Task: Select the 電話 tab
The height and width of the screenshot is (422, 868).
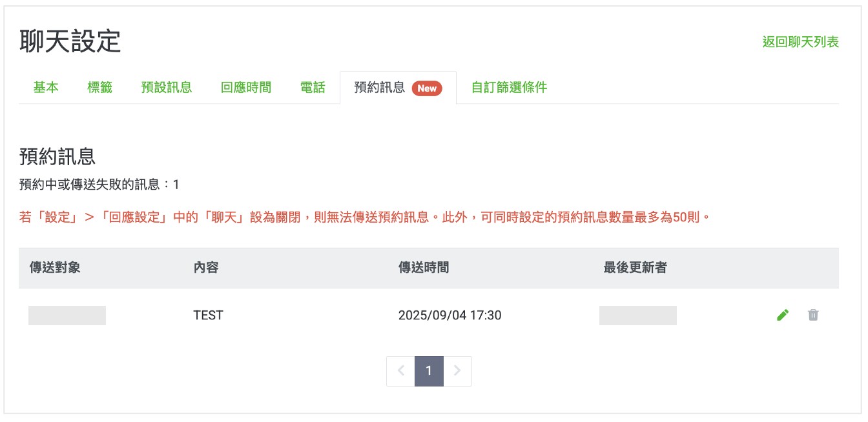Action: point(313,88)
